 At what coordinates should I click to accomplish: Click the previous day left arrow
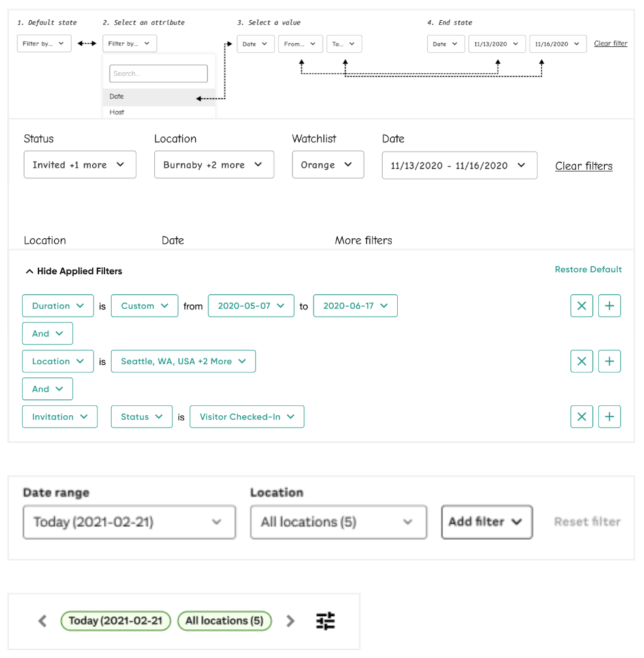[43, 621]
